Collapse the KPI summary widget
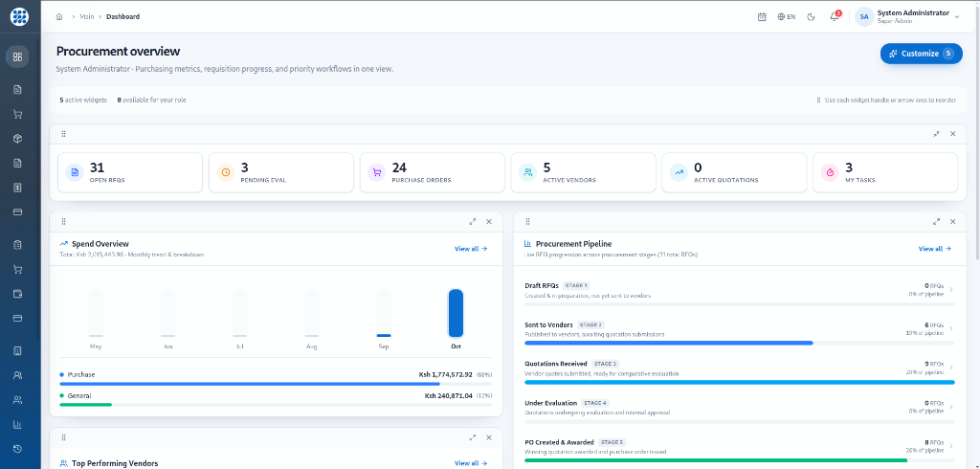 click(x=936, y=134)
